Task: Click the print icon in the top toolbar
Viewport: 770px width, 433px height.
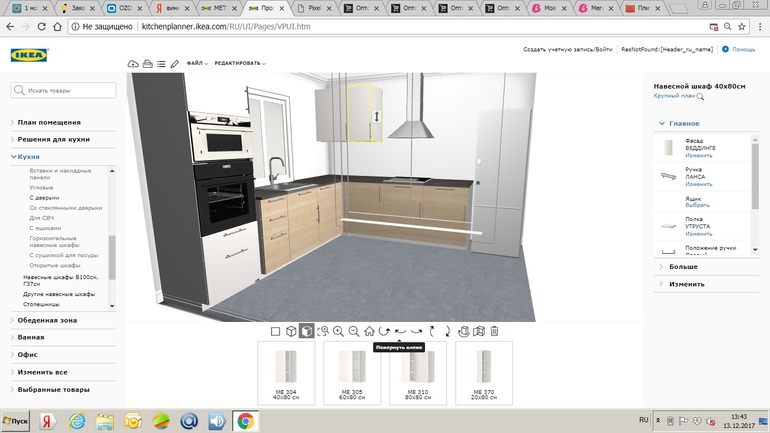Action: (x=147, y=64)
